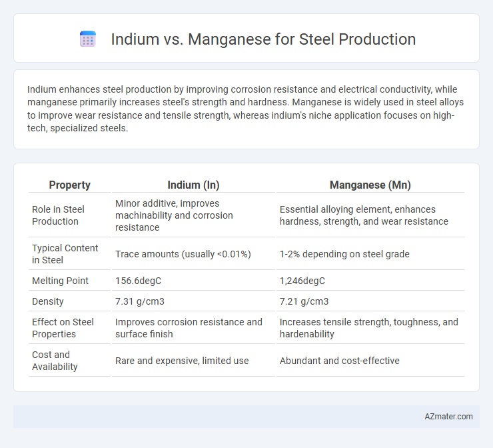
Task: Click the cell 'Trace amounts (usually <0.01%)'
Action: tap(183, 254)
